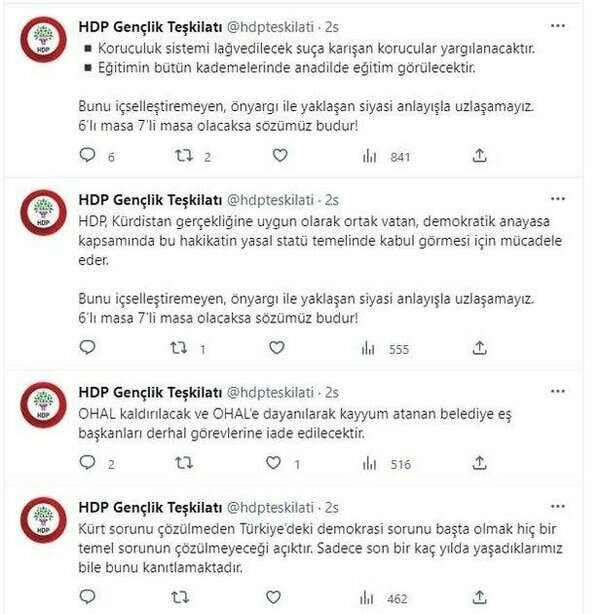The height and width of the screenshot is (614, 600).
Task: Reply to the OHAL kaldırılacak tweet
Action: [x=88, y=464]
